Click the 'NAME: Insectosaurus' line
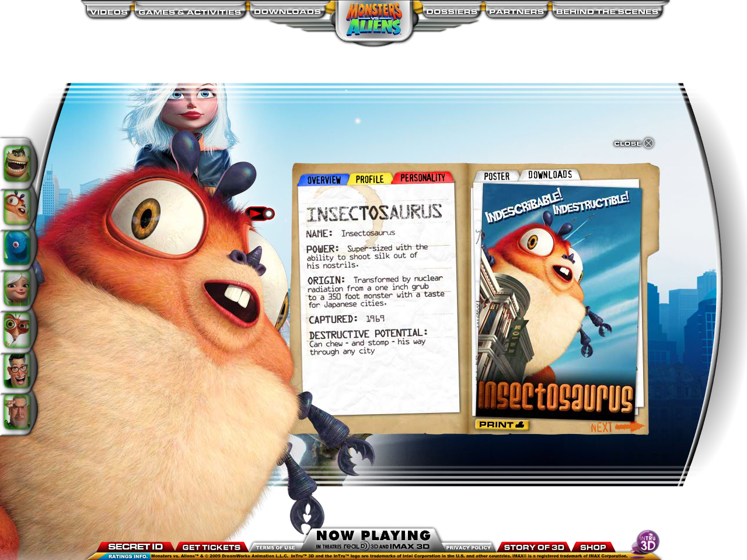This screenshot has width=747, height=560. pyautogui.click(x=350, y=233)
